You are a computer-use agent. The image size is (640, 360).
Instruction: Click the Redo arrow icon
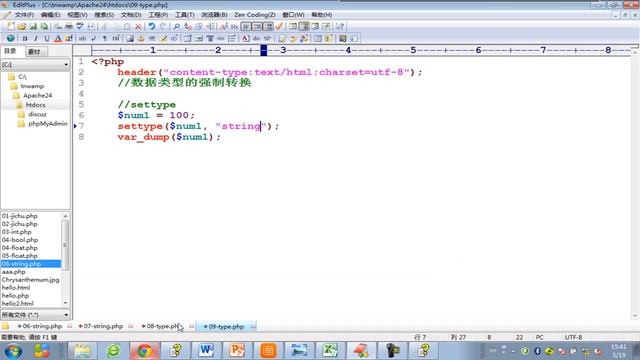(x=163, y=27)
